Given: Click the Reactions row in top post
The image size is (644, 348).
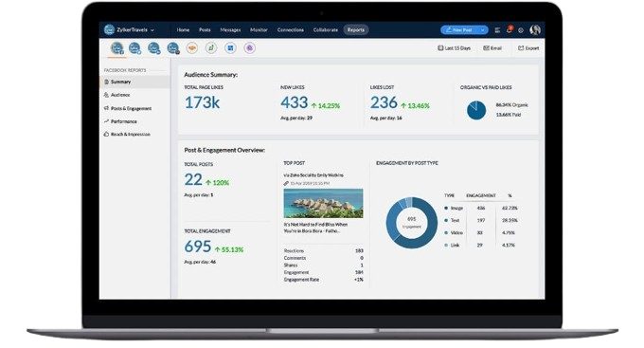Looking at the screenshot, I should [323, 251].
